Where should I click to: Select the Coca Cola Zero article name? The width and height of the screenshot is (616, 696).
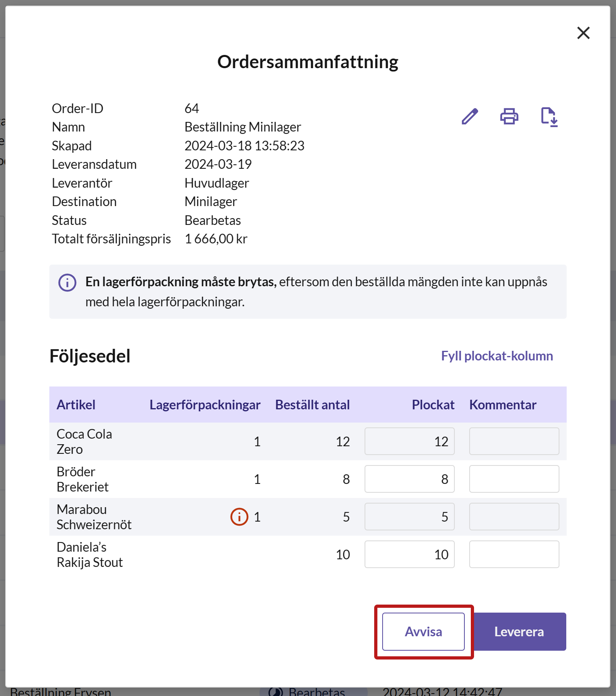84,441
